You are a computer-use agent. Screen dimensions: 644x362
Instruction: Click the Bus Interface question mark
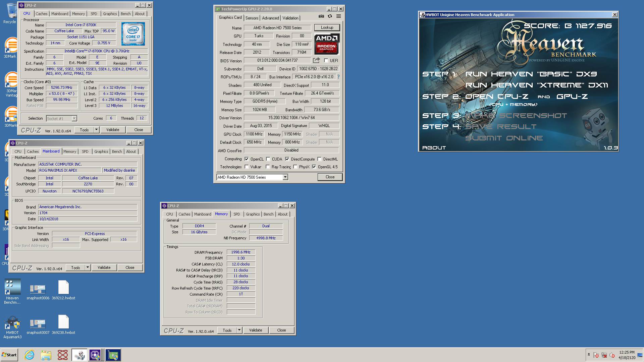[338, 77]
